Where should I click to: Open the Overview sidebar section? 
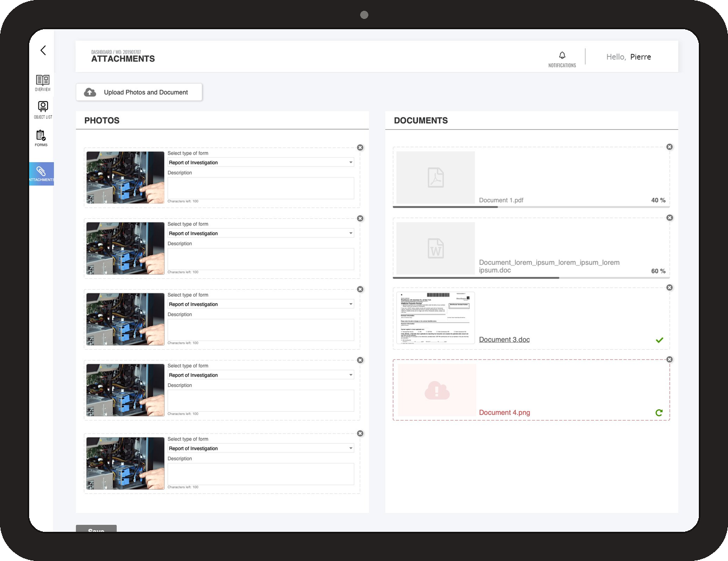tap(43, 83)
